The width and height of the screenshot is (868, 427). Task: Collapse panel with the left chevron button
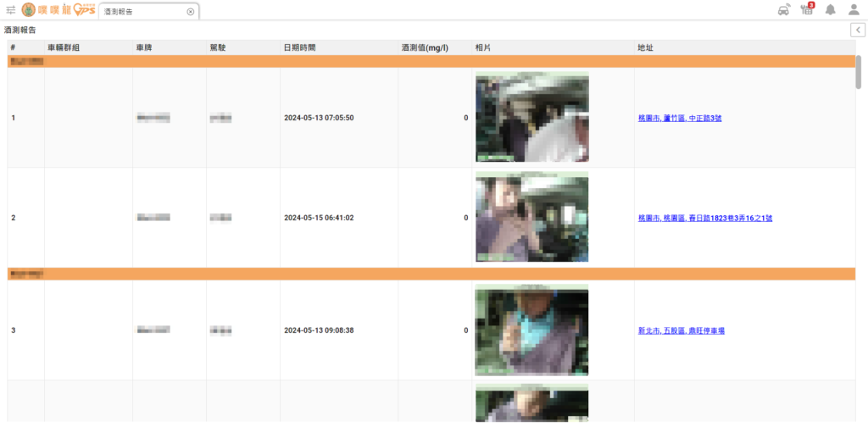coord(858,30)
